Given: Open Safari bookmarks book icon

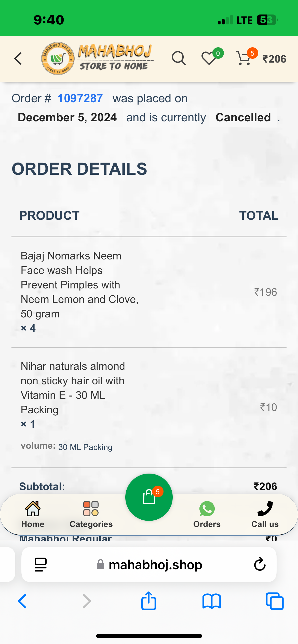Looking at the screenshot, I should (x=212, y=601).
